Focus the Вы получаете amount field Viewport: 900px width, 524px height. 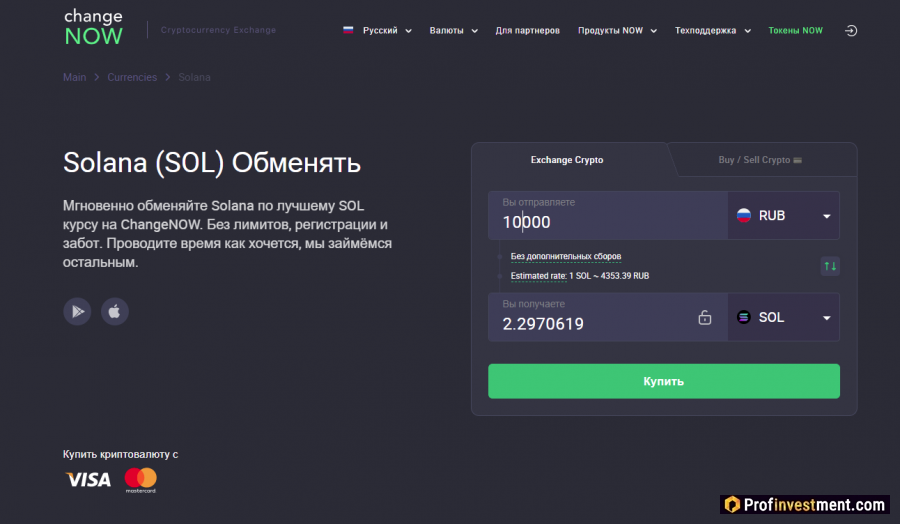(608, 317)
